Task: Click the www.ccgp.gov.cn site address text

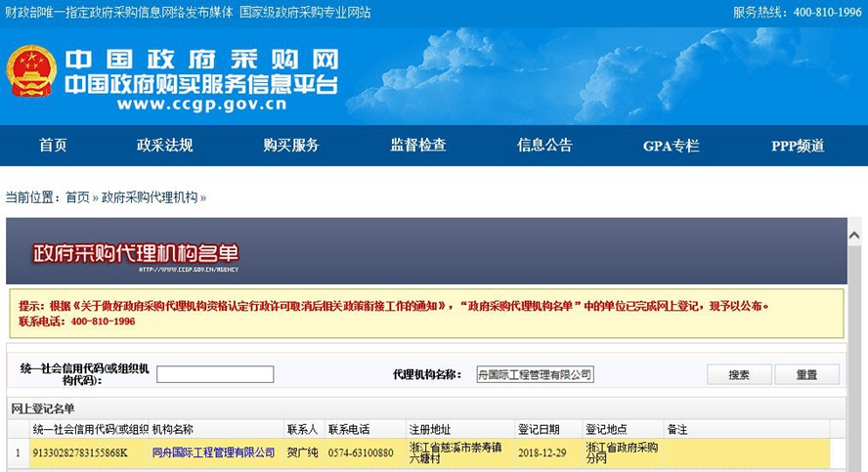Action: [201, 104]
